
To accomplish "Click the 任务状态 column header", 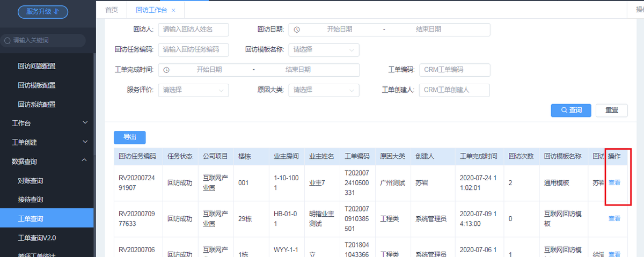I will [180, 157].
